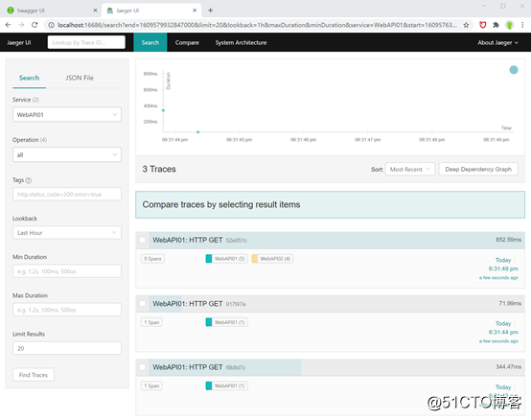Click the 852.59ms duration
Viewport: 531px width, 420px height.
508,240
